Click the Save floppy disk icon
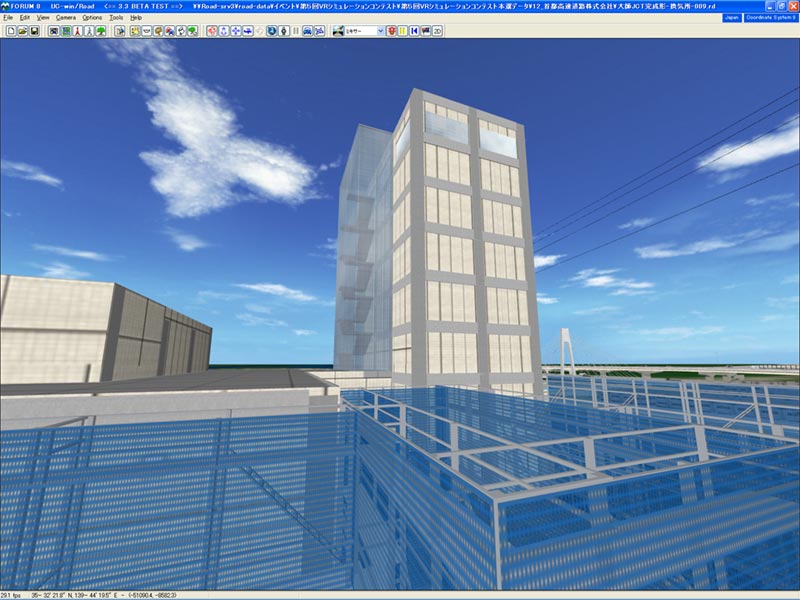This screenshot has width=800, height=600. [x=34, y=31]
